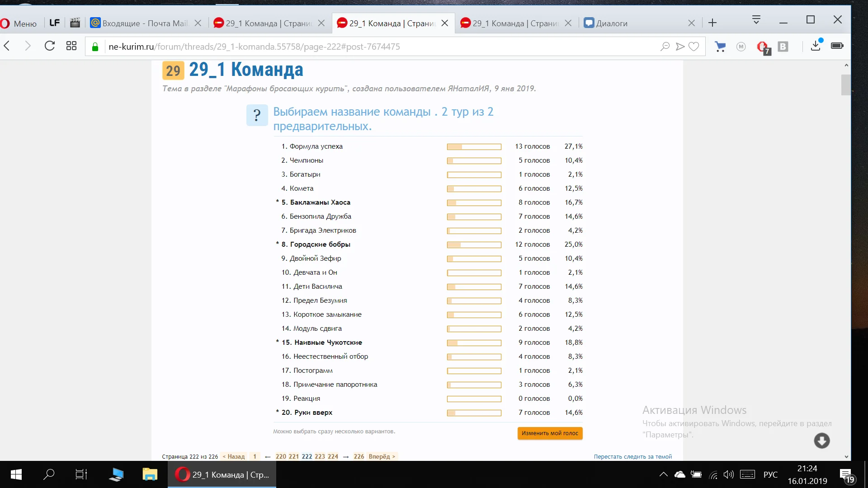Open the Windows Start menu
Screen dimensions: 868x488
pos(16,474)
